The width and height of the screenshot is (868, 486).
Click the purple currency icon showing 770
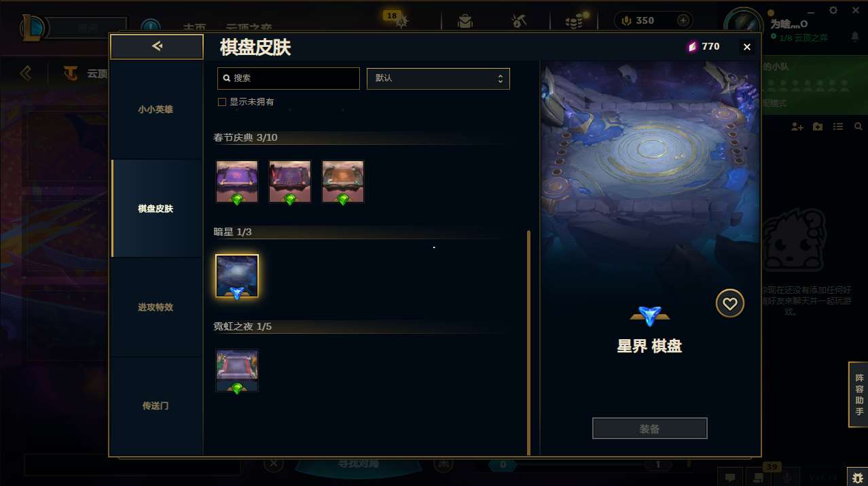(692, 46)
